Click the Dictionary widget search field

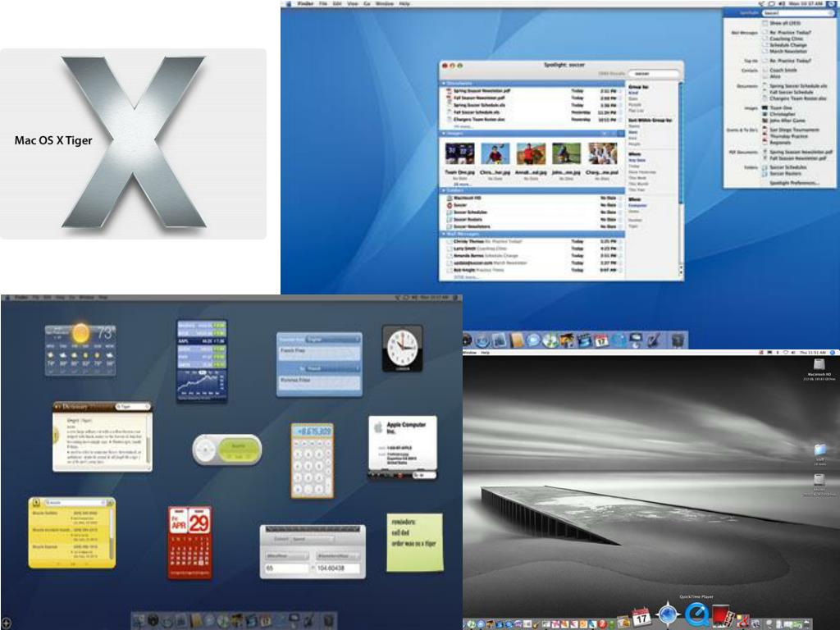132,407
